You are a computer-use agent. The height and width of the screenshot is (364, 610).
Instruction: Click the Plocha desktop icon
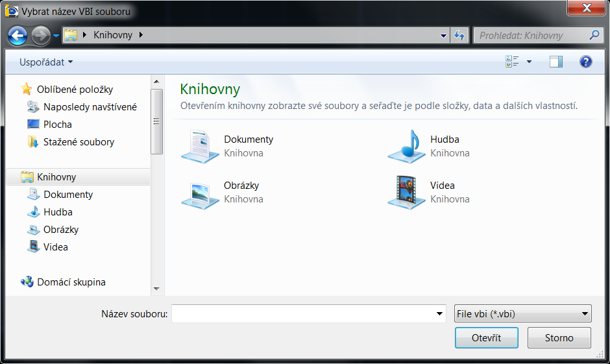click(33, 124)
